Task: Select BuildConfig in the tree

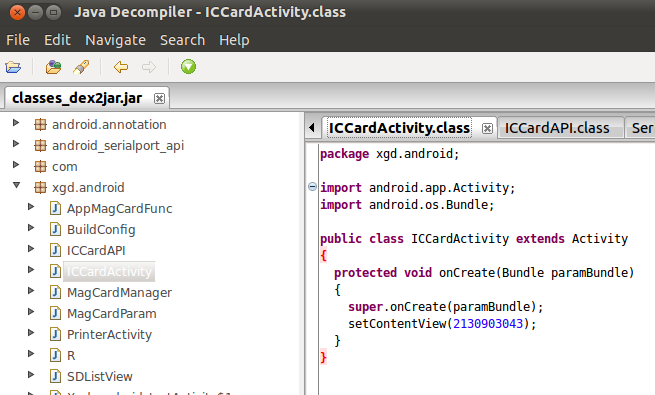Action: (101, 230)
